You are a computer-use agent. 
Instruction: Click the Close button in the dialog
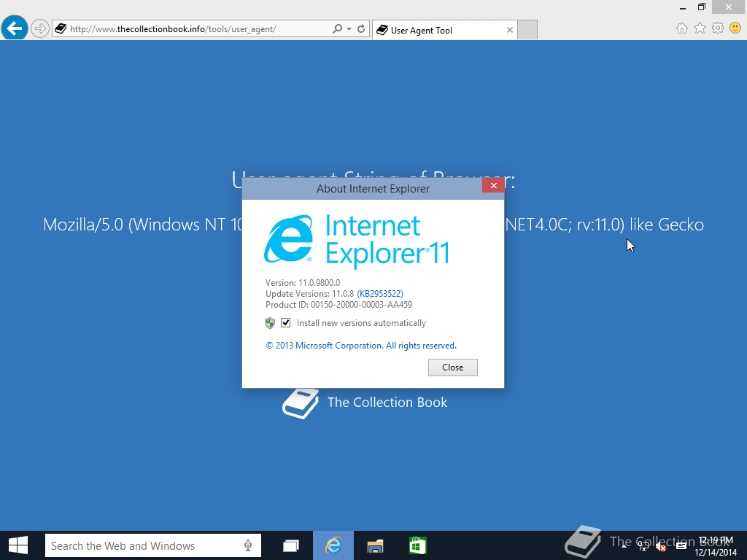(452, 367)
